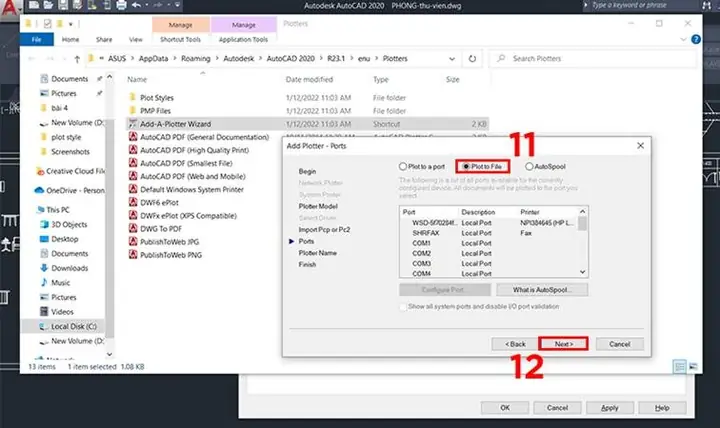The image size is (720, 428).
Task: Click the OneDrive cloud icon in sidebar
Action: tap(39, 190)
